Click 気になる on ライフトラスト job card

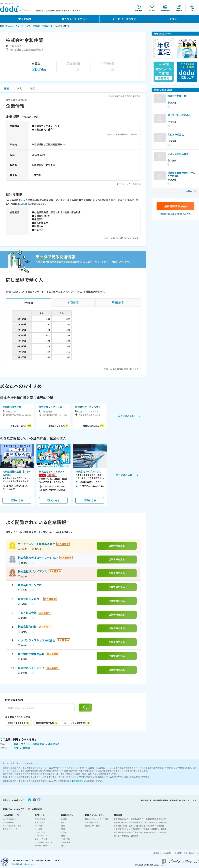(x=53, y=500)
